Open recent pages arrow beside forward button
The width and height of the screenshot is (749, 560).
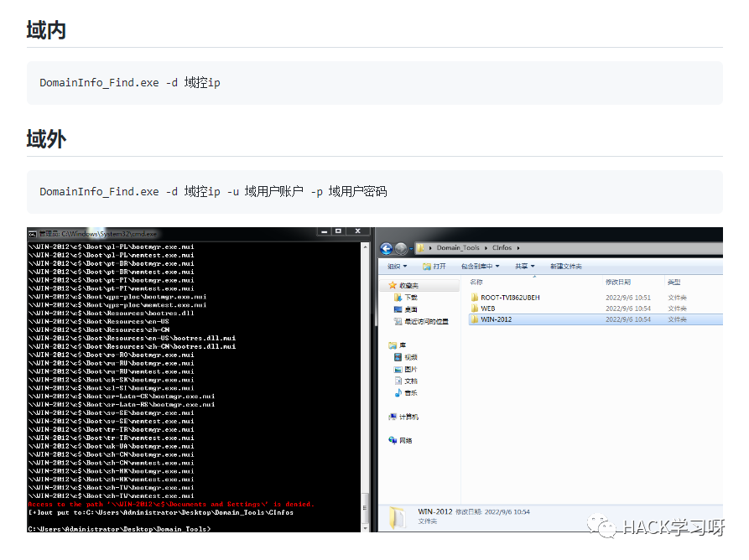411,249
